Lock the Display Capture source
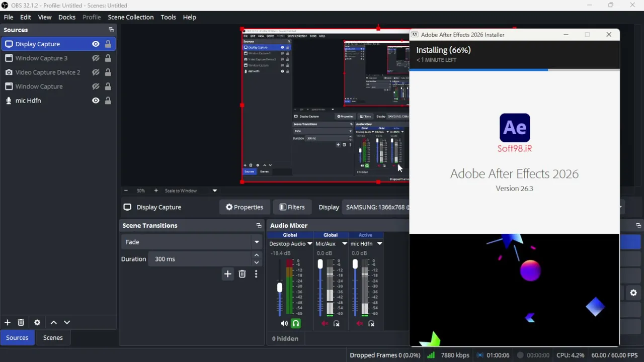 point(108,44)
